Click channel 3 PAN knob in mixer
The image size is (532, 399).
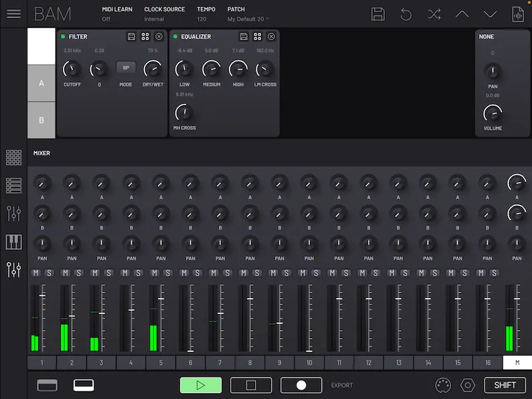click(102, 243)
